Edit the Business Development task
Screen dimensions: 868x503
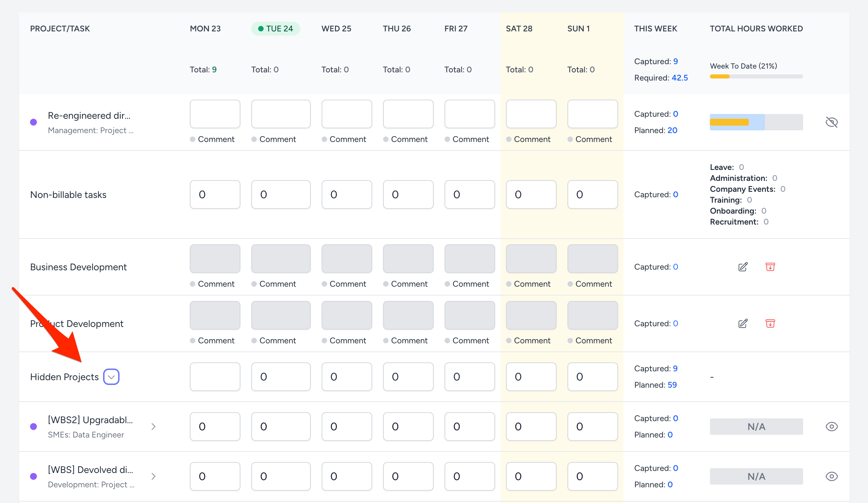(x=743, y=267)
